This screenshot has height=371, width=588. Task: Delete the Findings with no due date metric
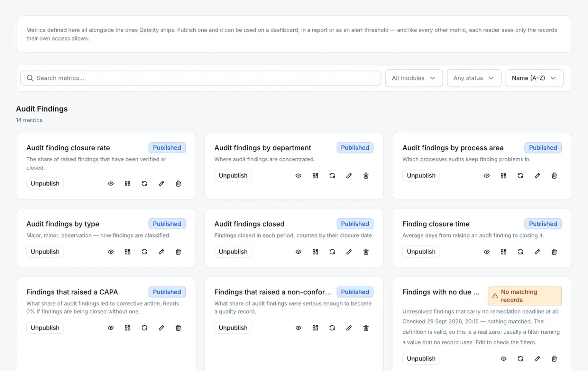coord(554,359)
